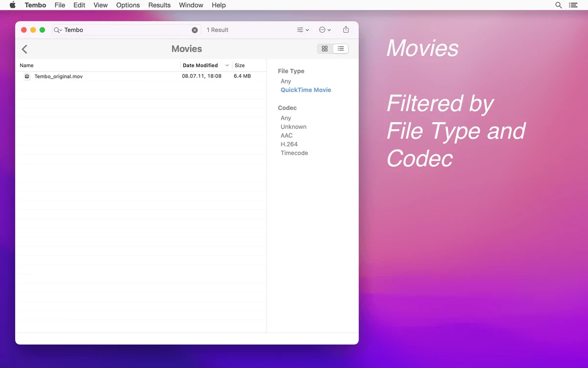Select QuickTime Movie file type filter
The height and width of the screenshot is (368, 588).
306,90
